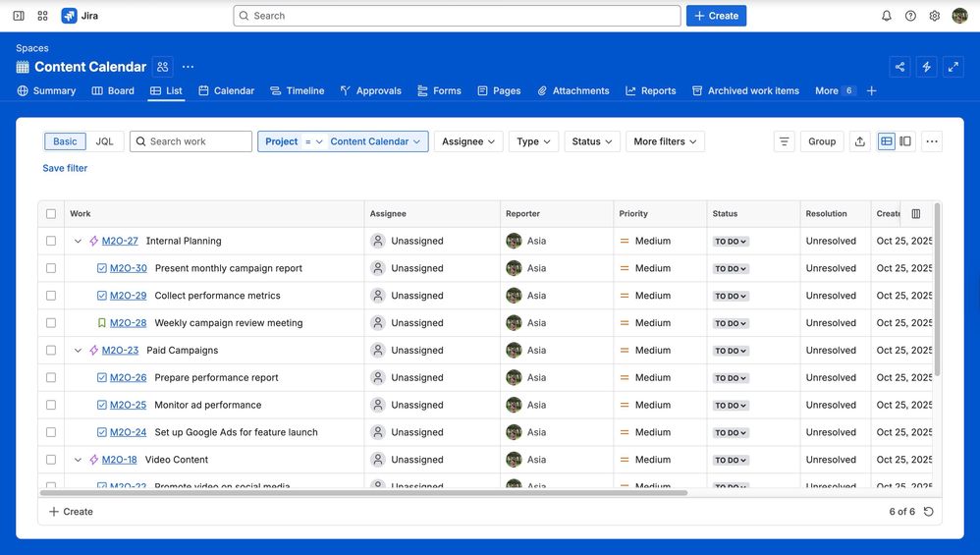Screen dimensions: 980x555
Task: Open the Assignee filter dropdown
Action: click(468, 141)
